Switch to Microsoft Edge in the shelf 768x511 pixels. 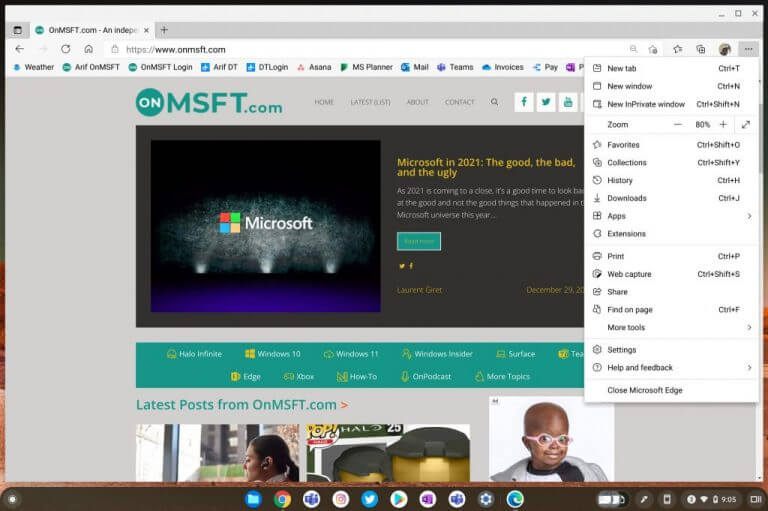[515, 499]
